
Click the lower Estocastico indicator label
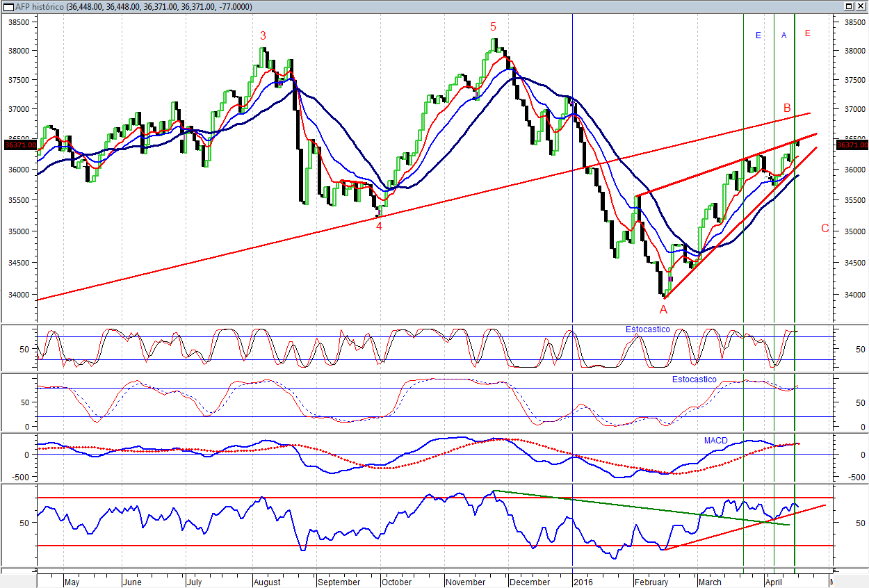694,379
